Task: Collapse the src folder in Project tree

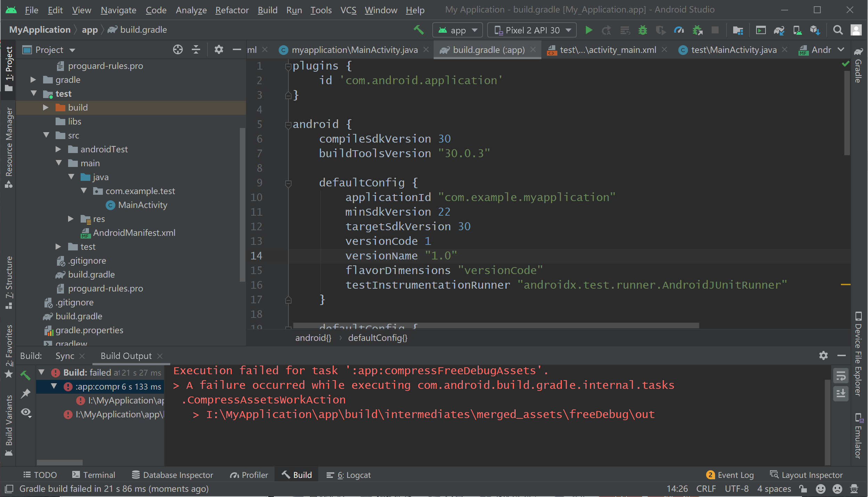Action: coord(47,135)
